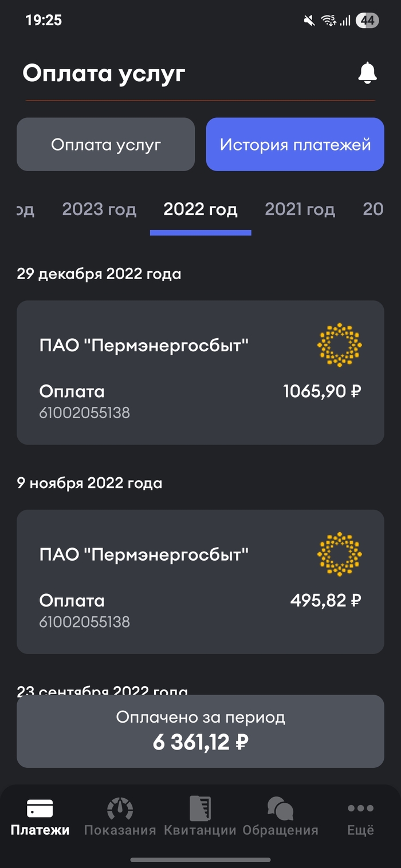Tap the Платежи card icon
401x868 pixels.
tap(40, 808)
